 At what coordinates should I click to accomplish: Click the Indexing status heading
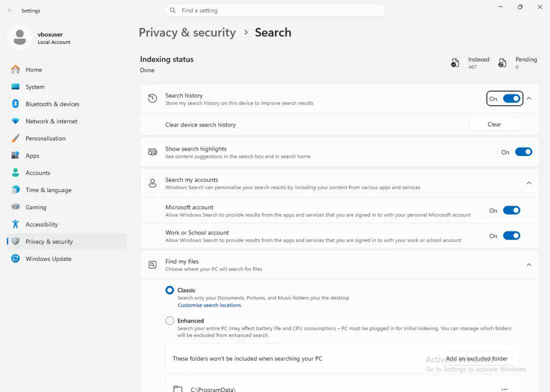coord(166,59)
